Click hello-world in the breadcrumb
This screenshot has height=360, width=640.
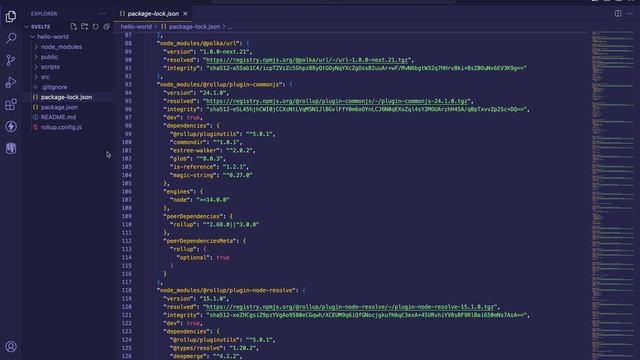click(x=136, y=27)
